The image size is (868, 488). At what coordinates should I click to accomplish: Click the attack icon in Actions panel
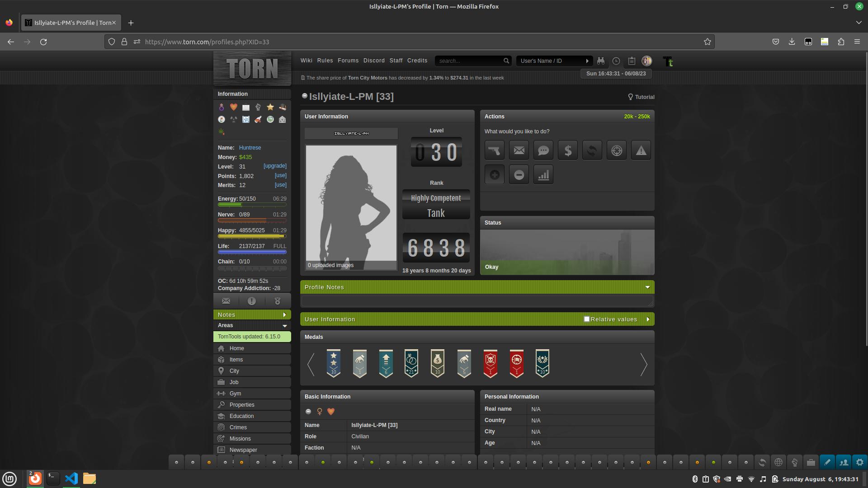tap(494, 150)
